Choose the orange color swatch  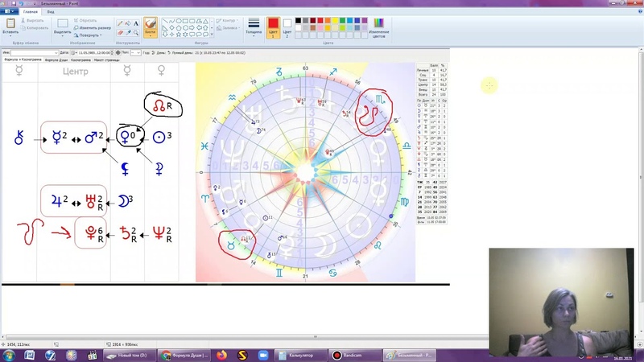pos(328,21)
